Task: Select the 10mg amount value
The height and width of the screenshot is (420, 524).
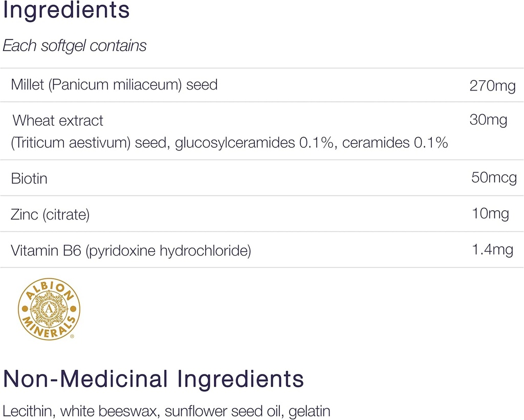Action: [x=490, y=213]
